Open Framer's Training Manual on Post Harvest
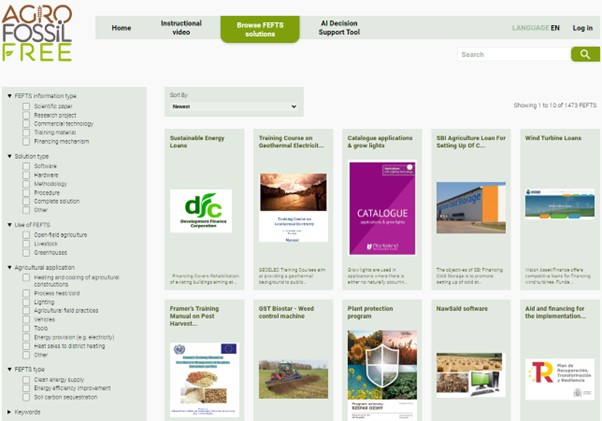602x421 pixels. pos(194,316)
